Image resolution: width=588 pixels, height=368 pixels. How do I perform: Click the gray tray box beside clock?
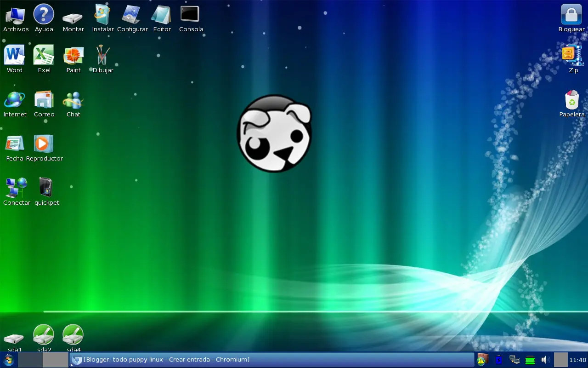tap(561, 360)
